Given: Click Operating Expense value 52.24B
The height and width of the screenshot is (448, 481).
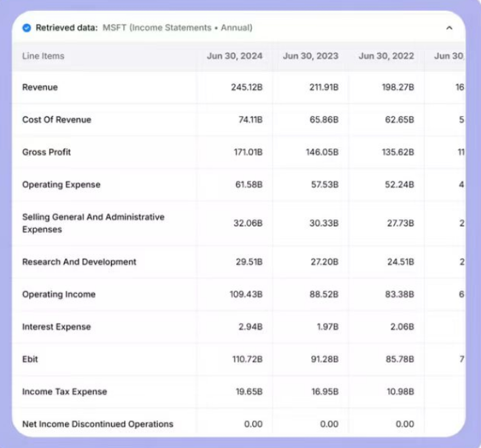Looking at the screenshot, I should click(x=399, y=185).
